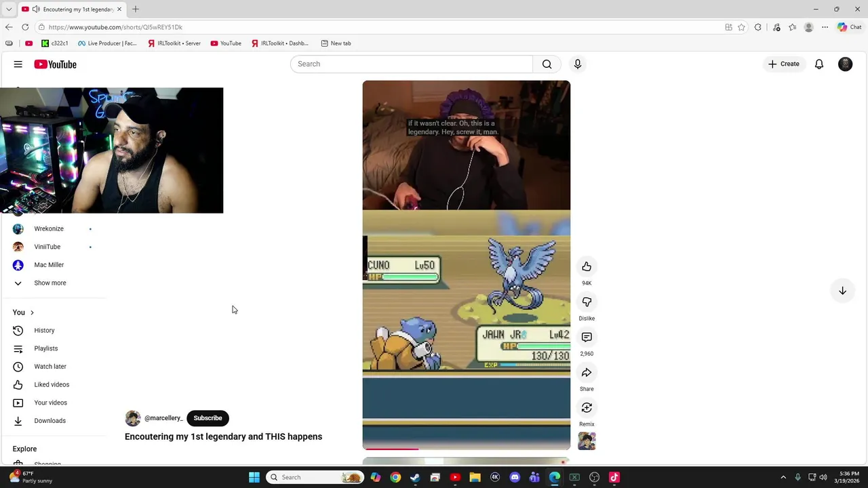Remix this Short
This screenshot has height=488, width=868.
point(587,407)
